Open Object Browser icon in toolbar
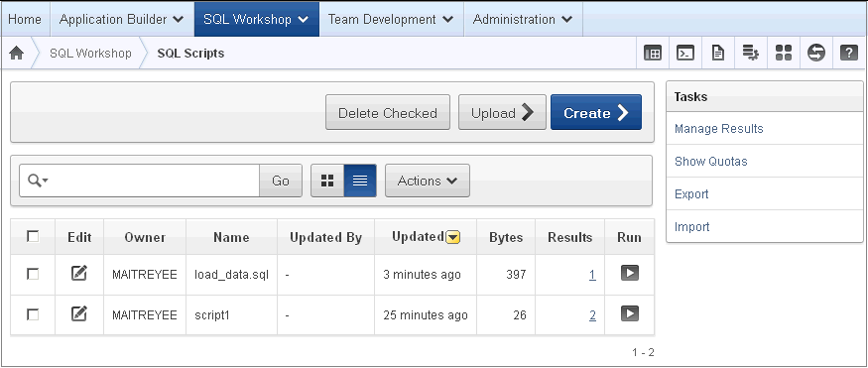 pos(653,54)
